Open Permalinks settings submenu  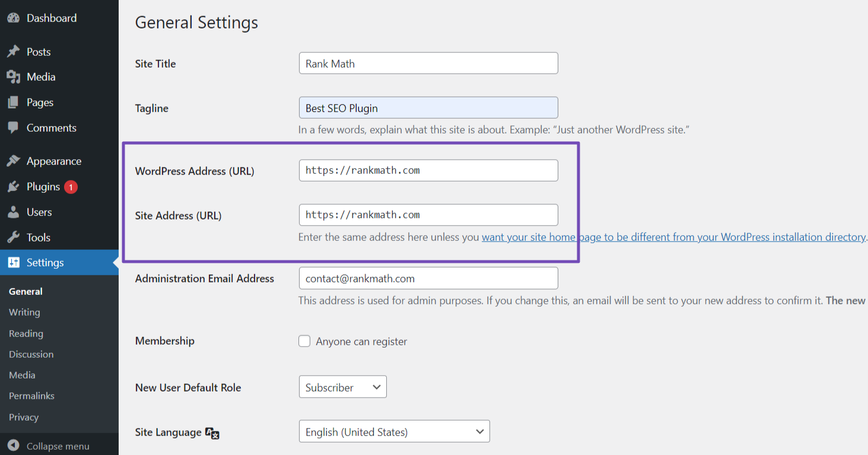coord(31,396)
